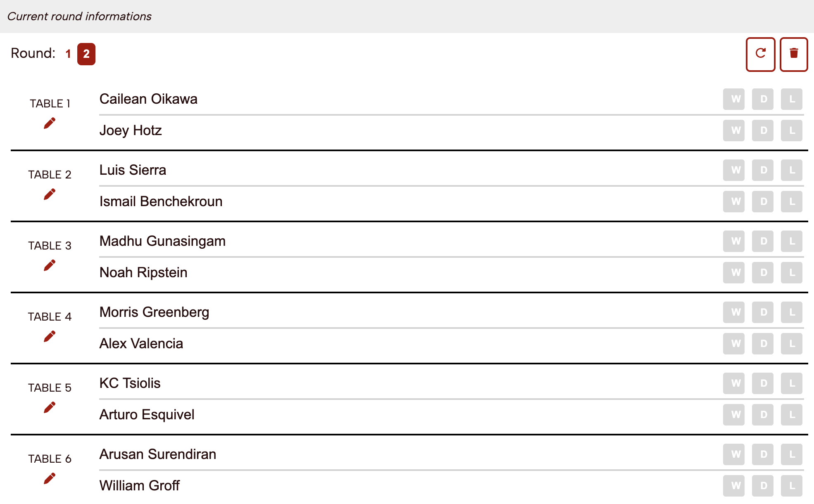
Task: Edit Table 5 pairing pencil icon
Action: (x=50, y=407)
